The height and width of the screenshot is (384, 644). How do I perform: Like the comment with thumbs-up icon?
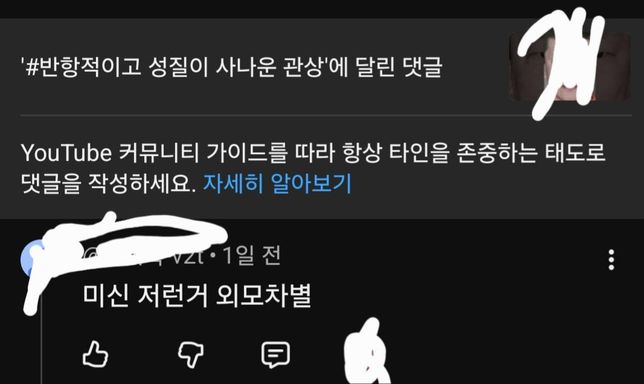click(95, 354)
